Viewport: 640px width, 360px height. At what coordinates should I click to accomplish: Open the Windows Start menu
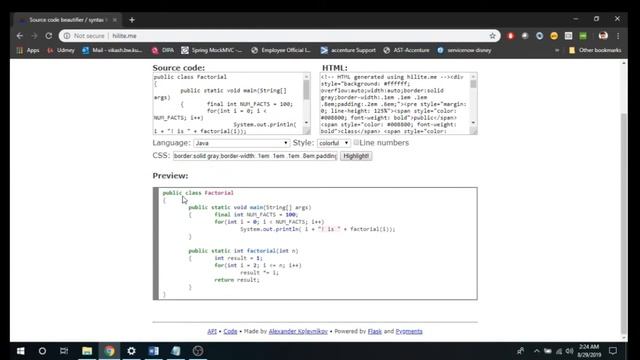20,351
